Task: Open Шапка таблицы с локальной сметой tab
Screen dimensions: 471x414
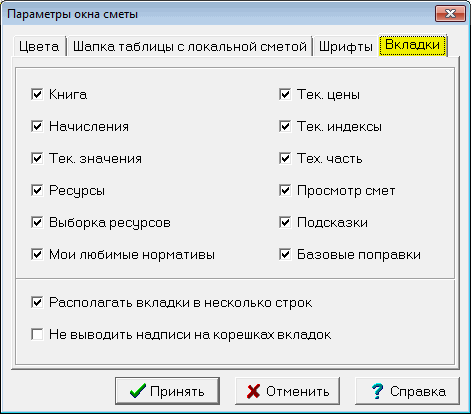Action: [190, 46]
